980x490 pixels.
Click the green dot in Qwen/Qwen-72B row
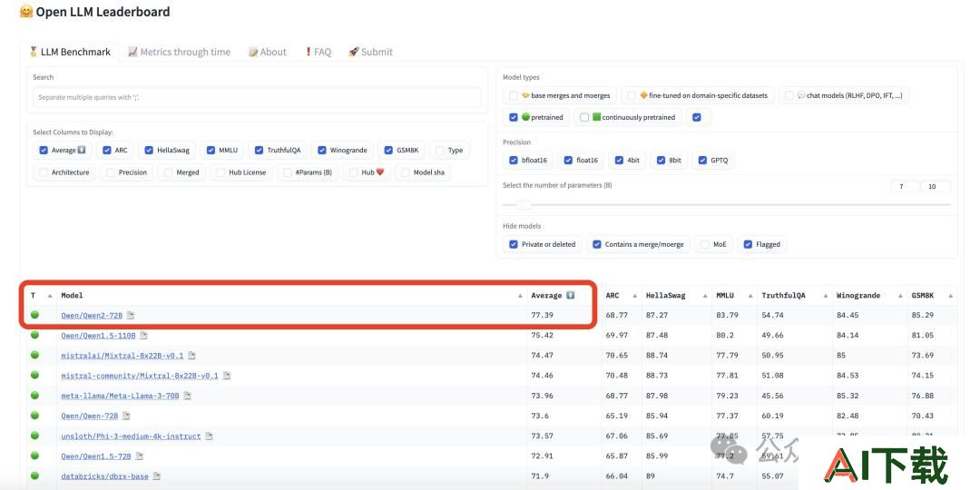tap(34, 415)
